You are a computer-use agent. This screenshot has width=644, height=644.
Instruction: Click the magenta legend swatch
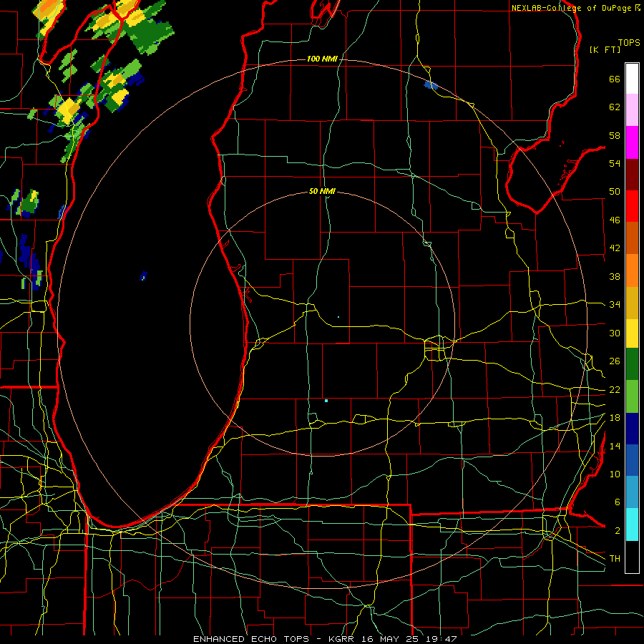[x=632, y=142]
